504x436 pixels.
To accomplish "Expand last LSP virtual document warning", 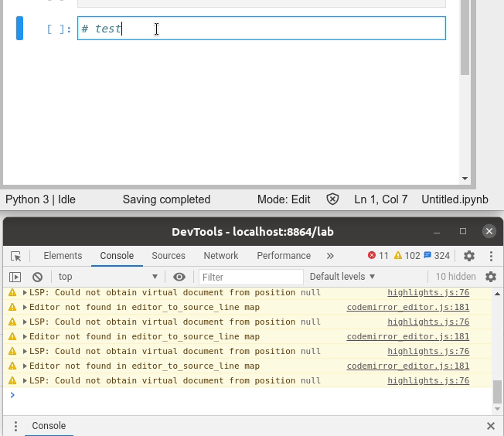I will pyautogui.click(x=25, y=380).
